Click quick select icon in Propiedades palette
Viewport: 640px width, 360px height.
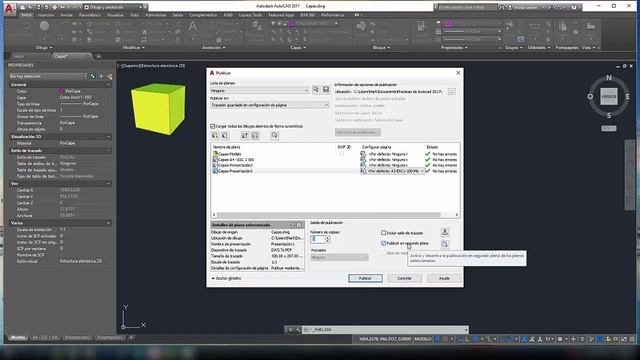coord(109,76)
